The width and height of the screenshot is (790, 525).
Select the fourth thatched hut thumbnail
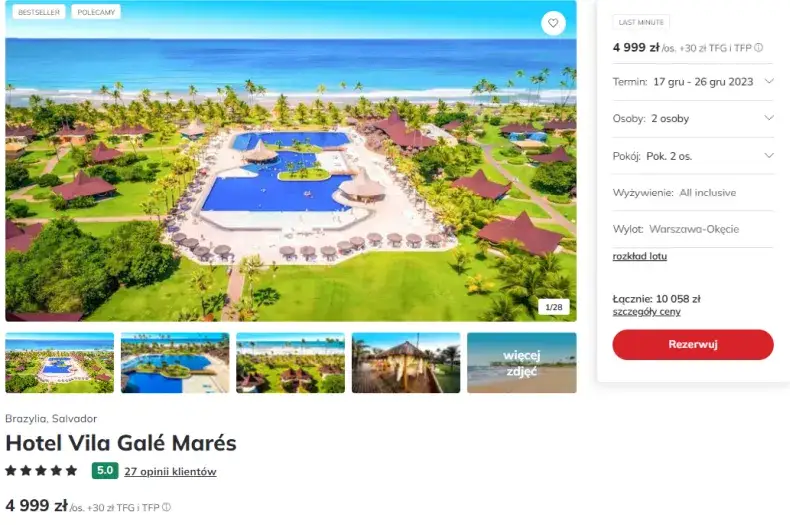pyautogui.click(x=406, y=363)
